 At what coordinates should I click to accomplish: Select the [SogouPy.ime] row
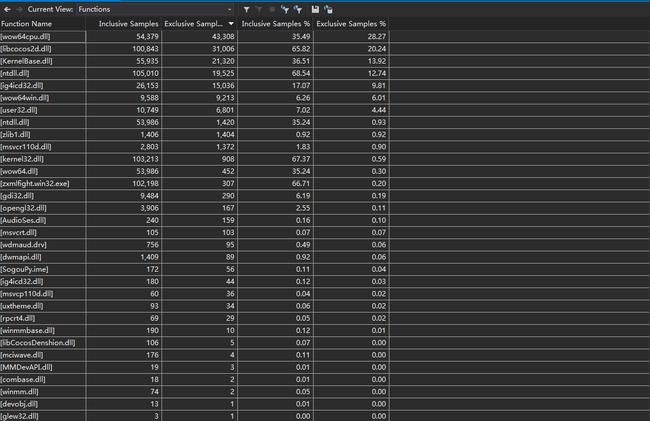point(194,269)
